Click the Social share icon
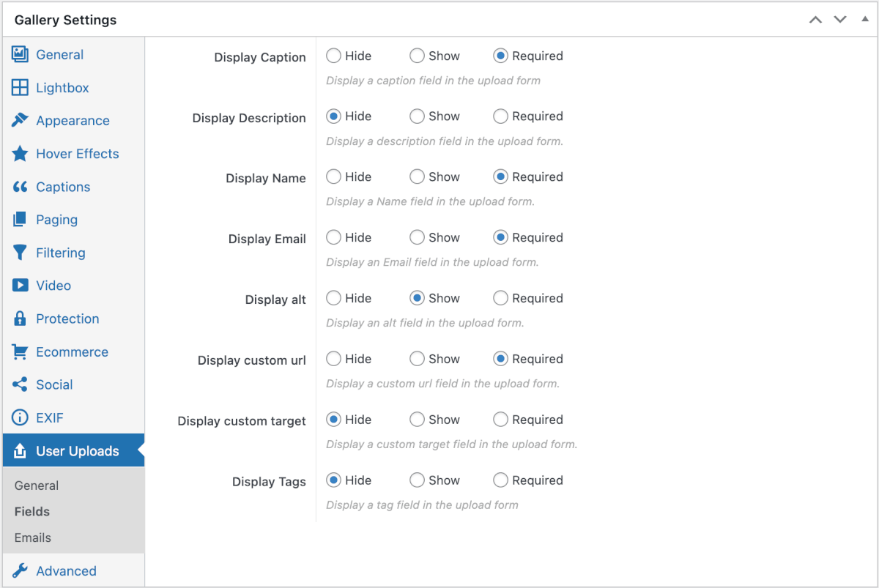The width and height of the screenshot is (879, 588). tap(20, 384)
